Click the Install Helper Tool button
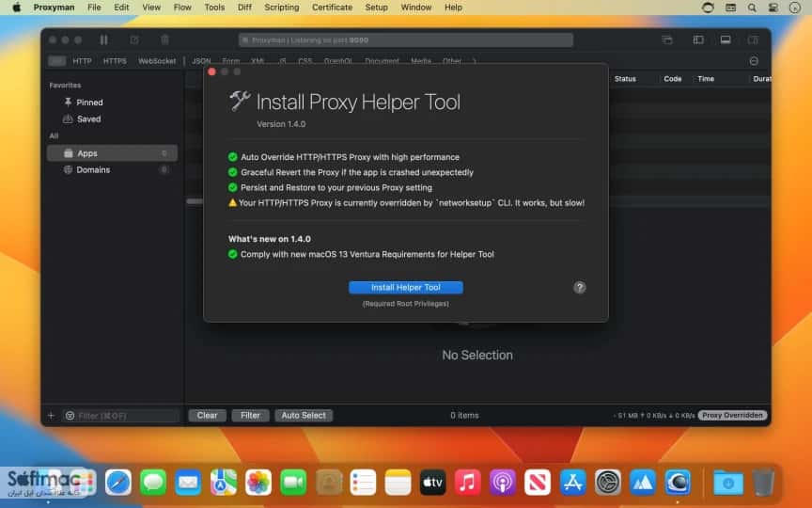 pos(406,287)
